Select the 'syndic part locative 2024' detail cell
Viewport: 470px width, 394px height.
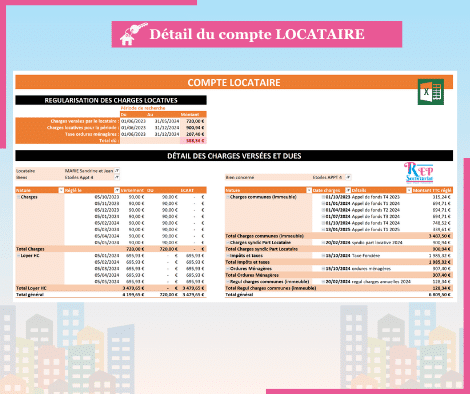coord(377,243)
